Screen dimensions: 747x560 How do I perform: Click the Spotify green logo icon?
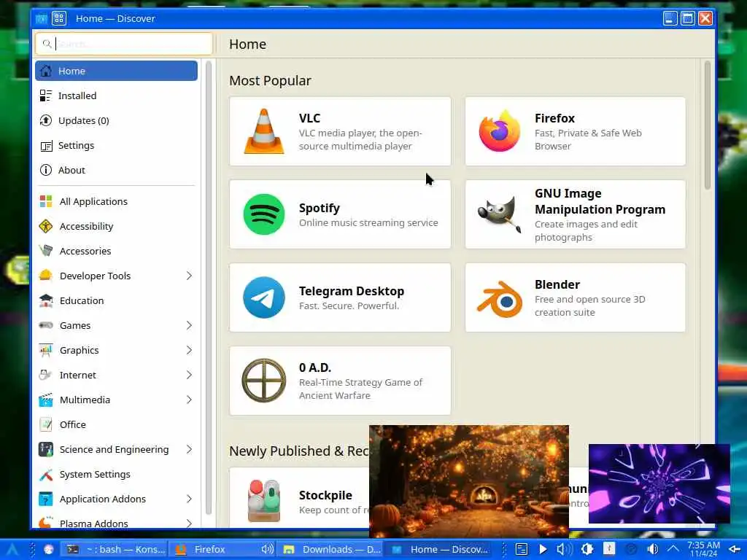(264, 214)
